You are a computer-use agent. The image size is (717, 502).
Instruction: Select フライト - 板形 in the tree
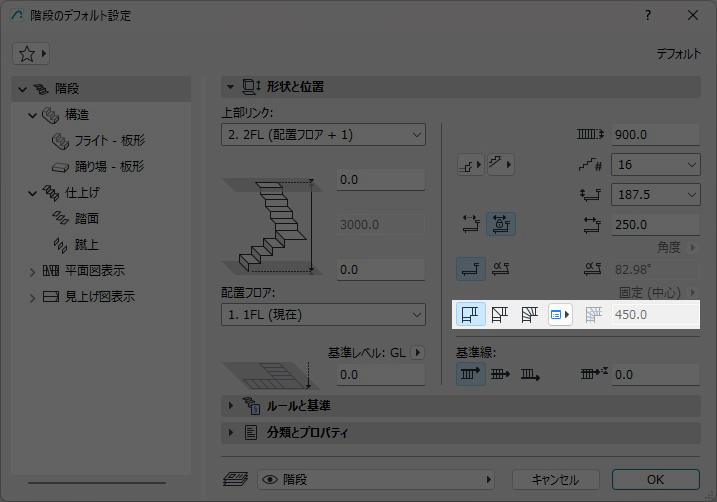click(x=110, y=140)
